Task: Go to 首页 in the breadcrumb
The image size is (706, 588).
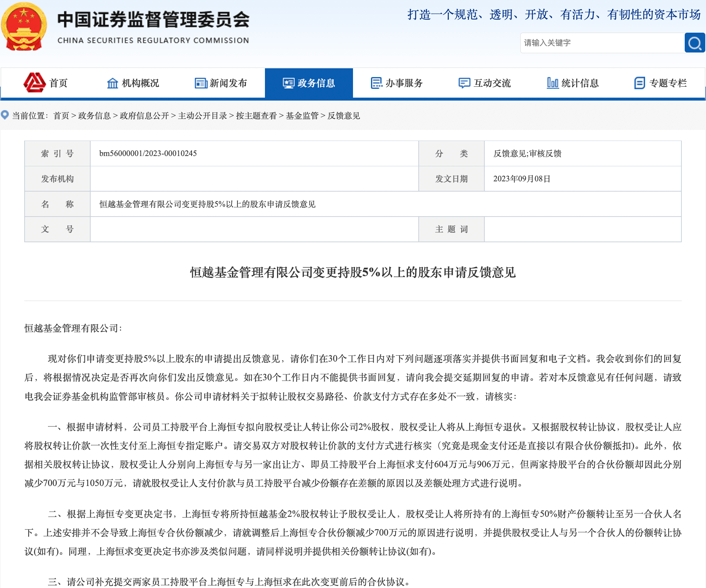Action: tap(61, 116)
